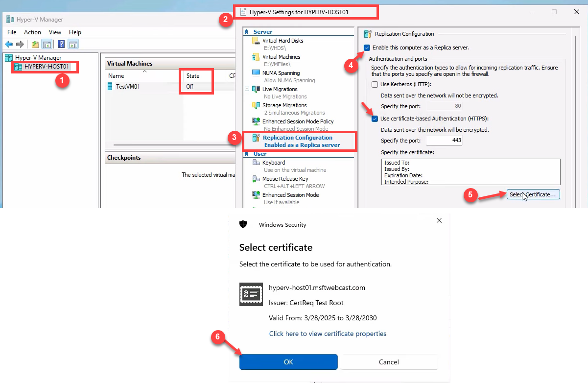Click the Virtual Machines folder icon in settings
588x383 pixels.
(256, 57)
